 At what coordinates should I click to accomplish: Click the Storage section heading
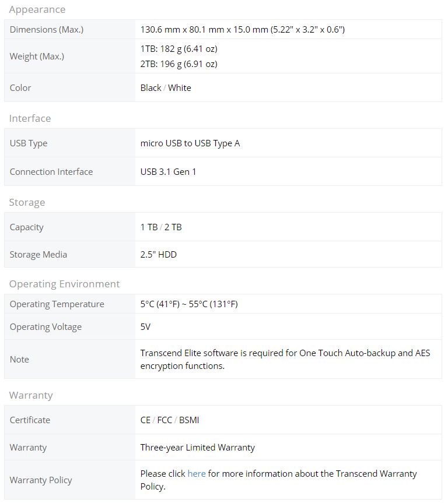coord(27,202)
